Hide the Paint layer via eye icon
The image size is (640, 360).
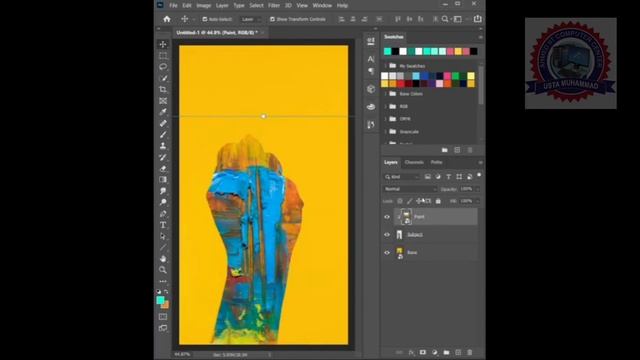tap(387, 217)
